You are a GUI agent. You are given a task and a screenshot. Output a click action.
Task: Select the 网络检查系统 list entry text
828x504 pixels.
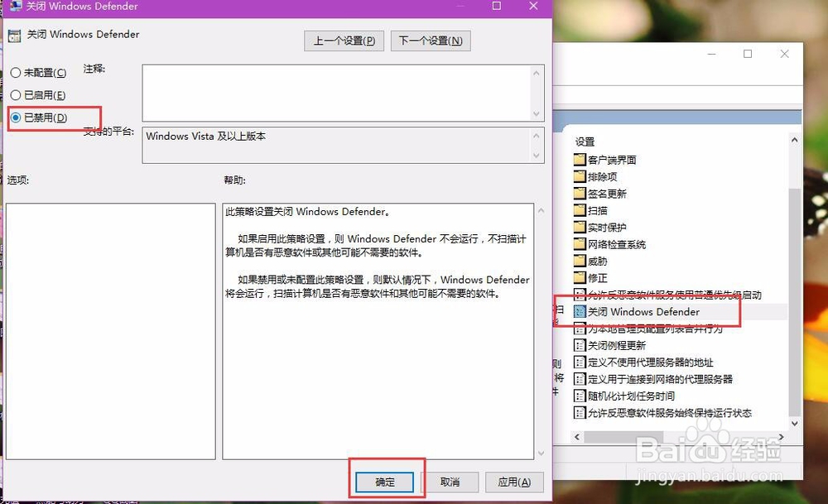617,244
